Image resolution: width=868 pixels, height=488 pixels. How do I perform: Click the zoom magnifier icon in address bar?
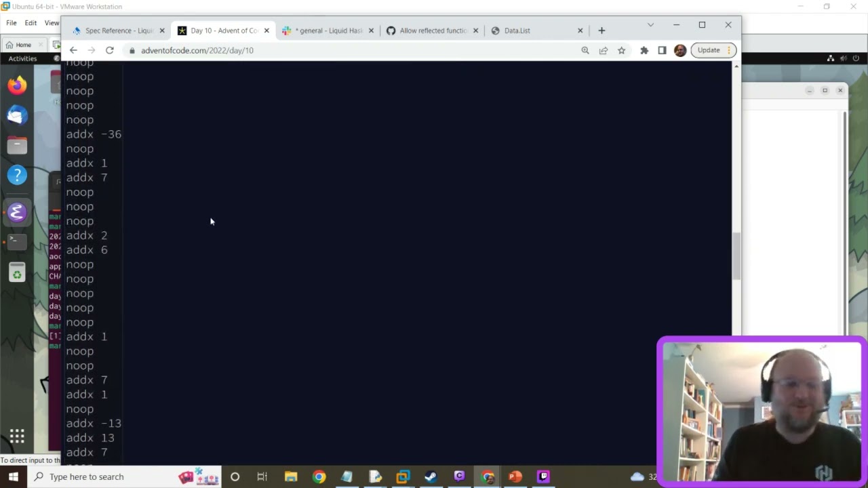tap(585, 50)
